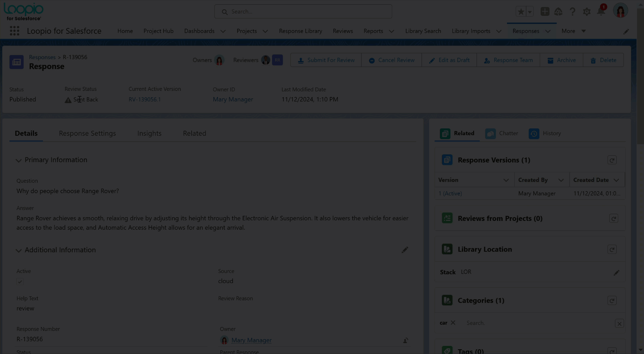Viewport: 644px width, 354px height.
Task: Open Dashboards nav dropdown chevron
Action: pyautogui.click(x=223, y=31)
